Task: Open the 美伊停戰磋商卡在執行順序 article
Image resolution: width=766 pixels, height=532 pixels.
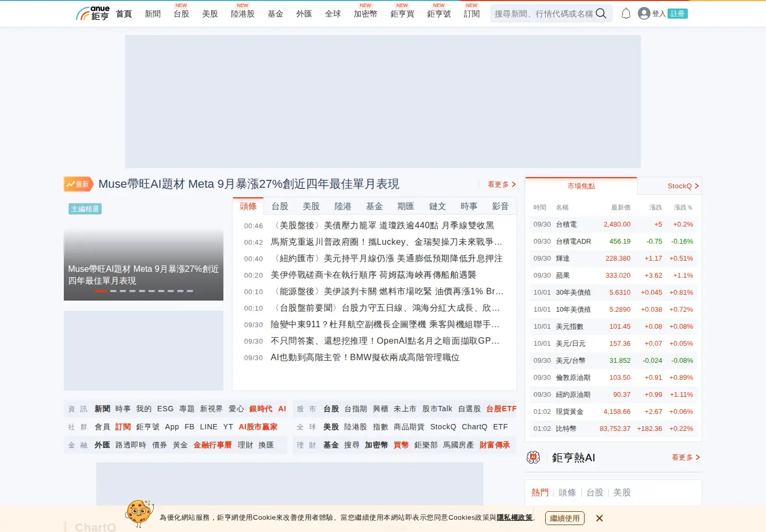Action: click(x=373, y=275)
